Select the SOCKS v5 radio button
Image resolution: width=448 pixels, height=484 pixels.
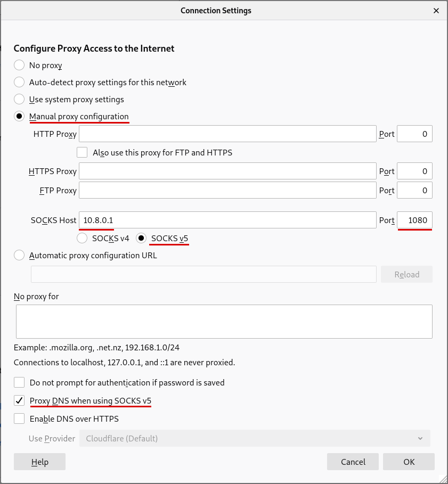coord(142,239)
